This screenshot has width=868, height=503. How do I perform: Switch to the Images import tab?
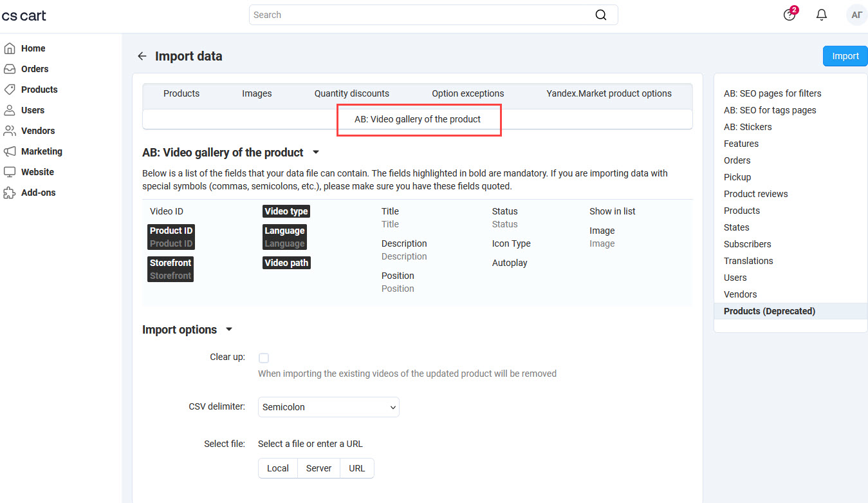pos(257,93)
